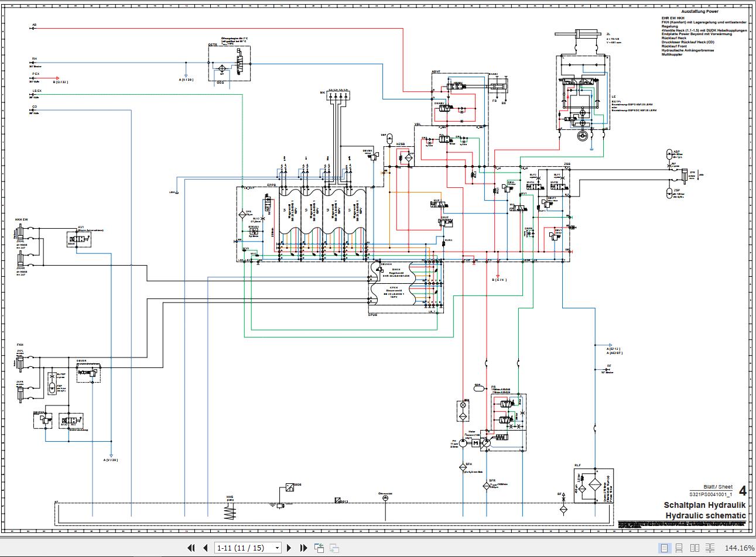Viewport: 756px width, 557px height.
Task: Enable continuous scrolling page layout
Action: (679, 548)
